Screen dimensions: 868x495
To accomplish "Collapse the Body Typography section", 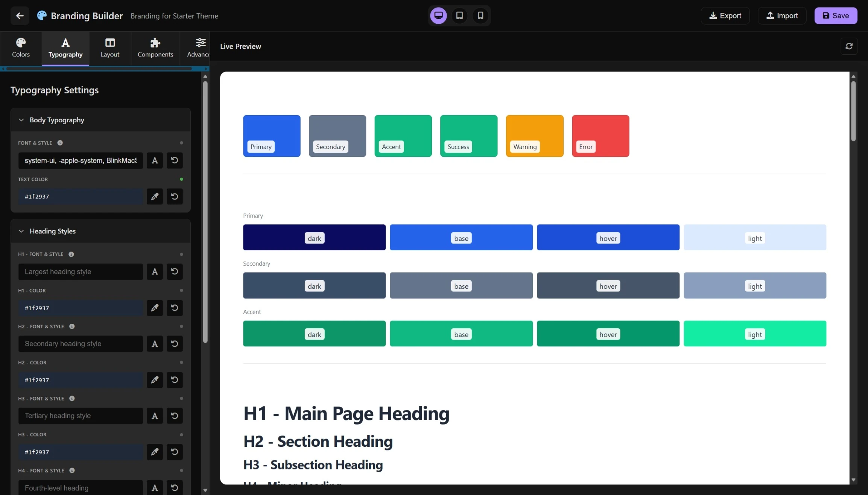I will point(100,120).
